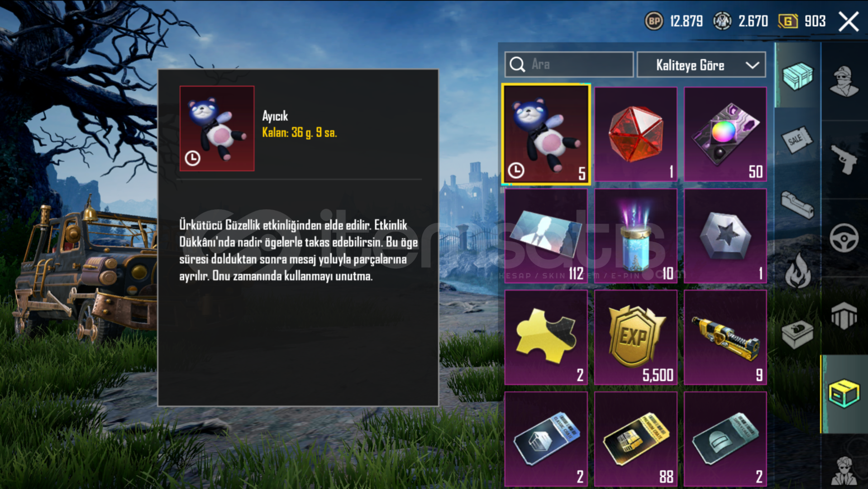Viewport: 868px width, 489px height.
Task: Open the yellow crate items tab
Action: (844, 394)
